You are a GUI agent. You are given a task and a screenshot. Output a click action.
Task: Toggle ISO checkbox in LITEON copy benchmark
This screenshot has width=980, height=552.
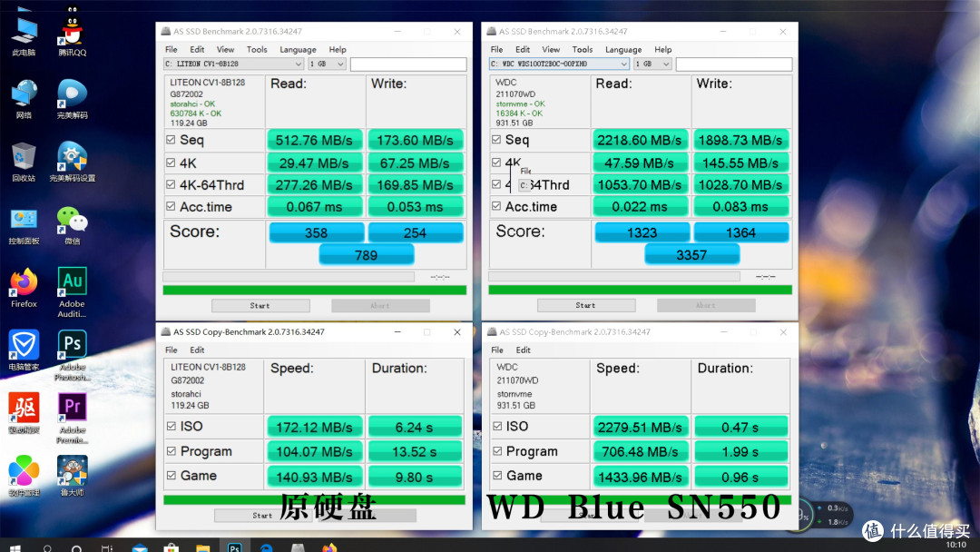pos(171,426)
